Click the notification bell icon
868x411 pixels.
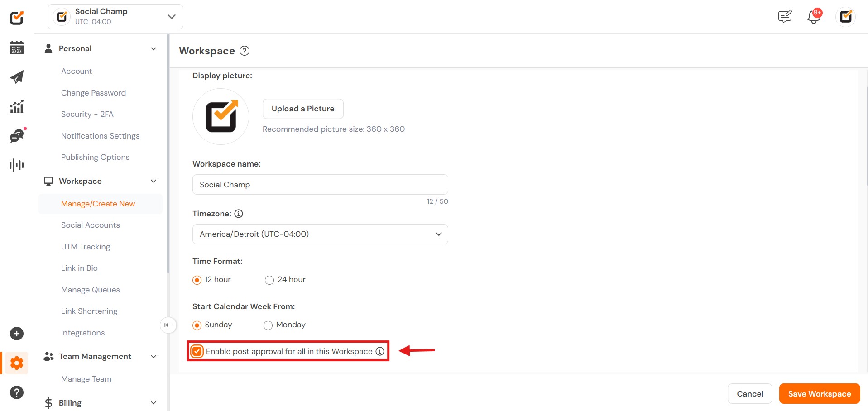tap(814, 17)
